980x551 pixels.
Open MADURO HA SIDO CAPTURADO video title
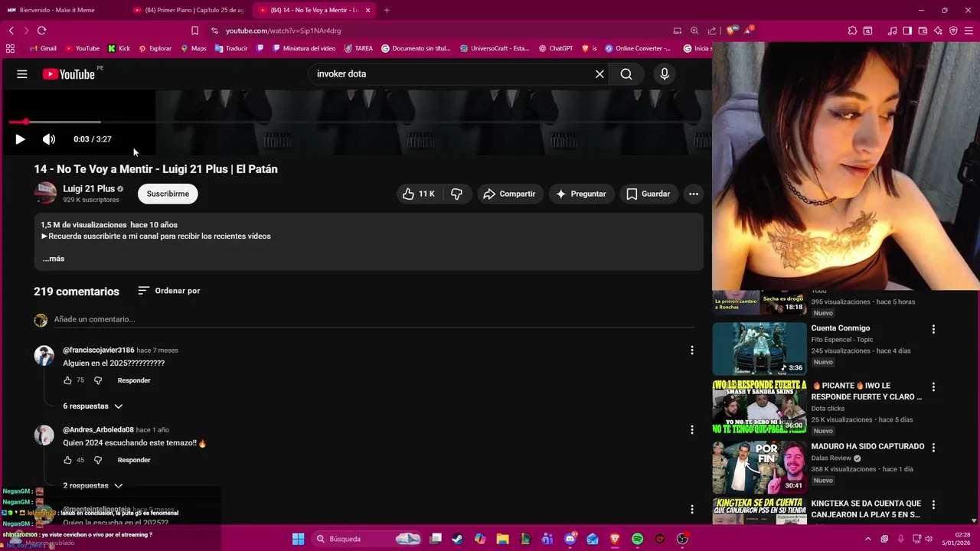(867, 446)
